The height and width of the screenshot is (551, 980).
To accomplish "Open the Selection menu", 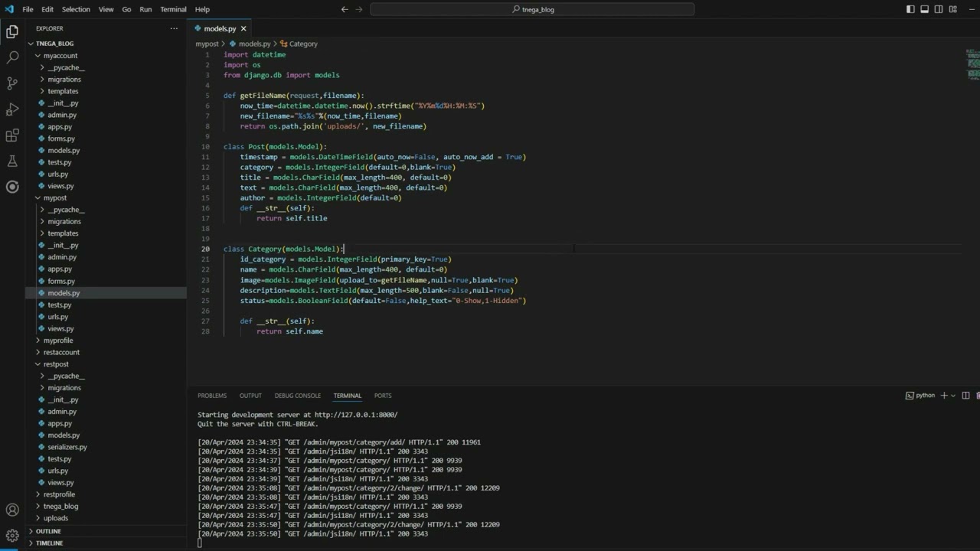I will click(x=76, y=9).
